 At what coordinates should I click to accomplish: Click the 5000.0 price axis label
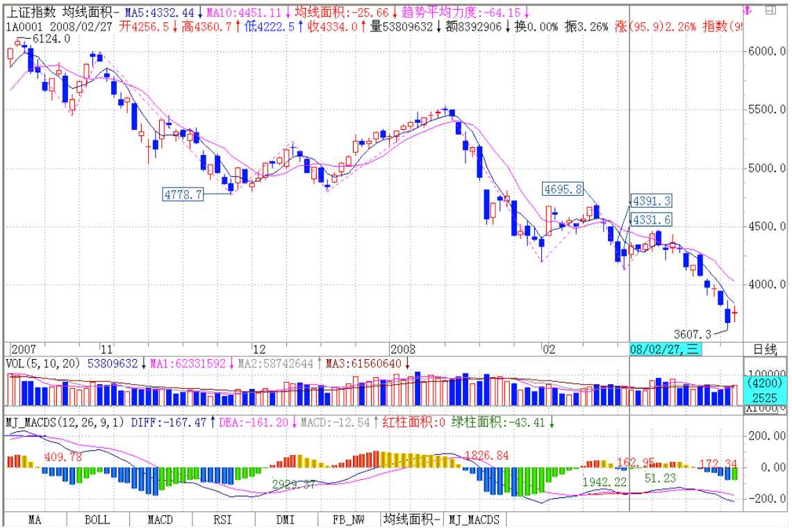[767, 168]
